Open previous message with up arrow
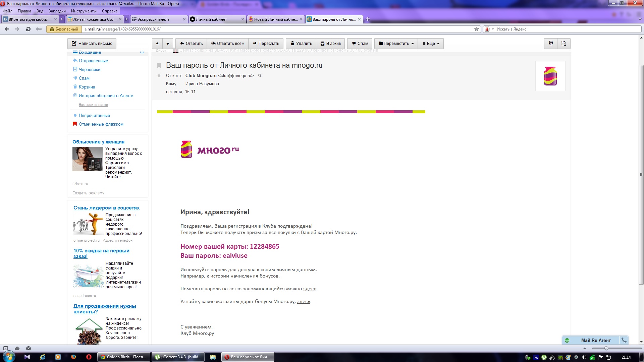This screenshot has width=644, height=362. 157,44
